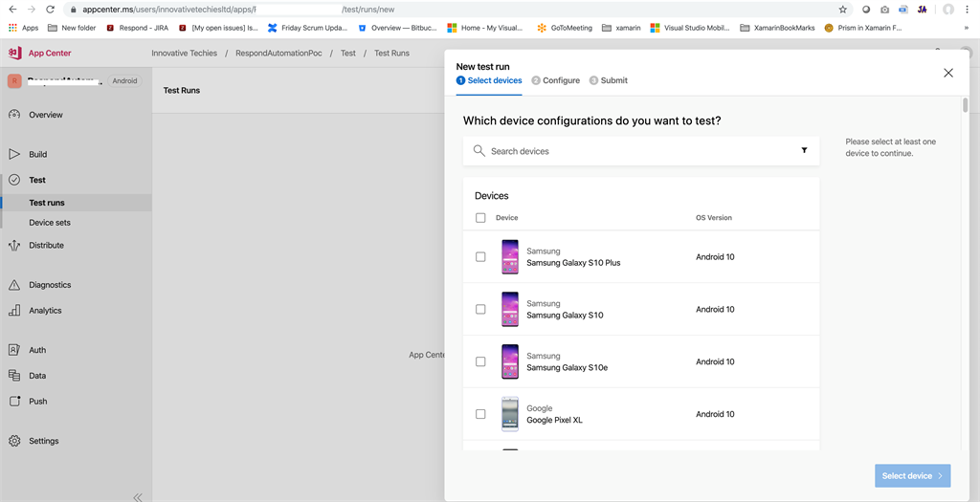This screenshot has width=980, height=502.
Task: Click browser forward arrow
Action: click(32, 10)
